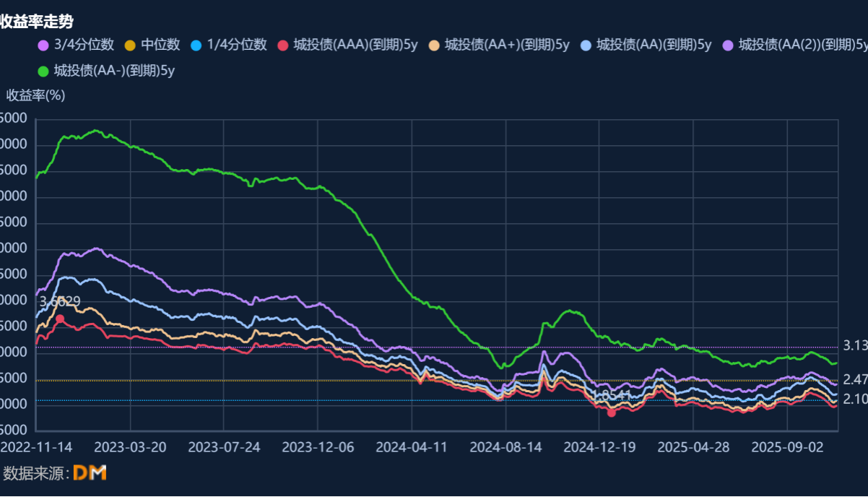Image resolution: width=868 pixels, height=497 pixels.
Task: Hide the 城投债(AA+)(到期)5y series
Action: coord(499,45)
